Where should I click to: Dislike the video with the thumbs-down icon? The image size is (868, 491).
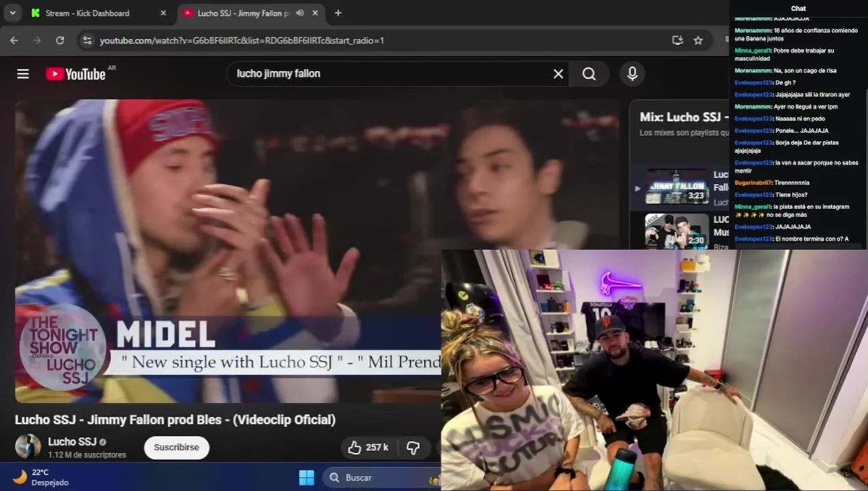click(x=413, y=447)
